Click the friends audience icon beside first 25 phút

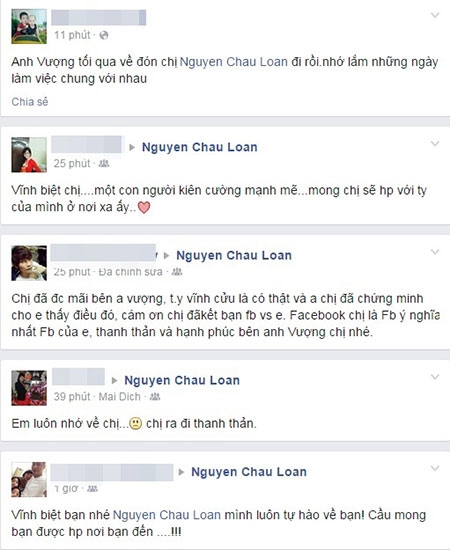104,163
